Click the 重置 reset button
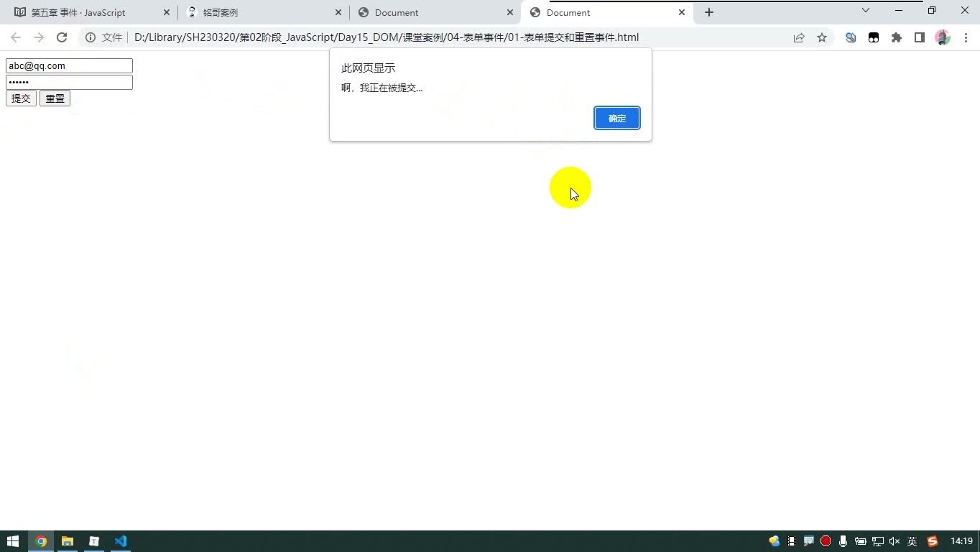This screenshot has width=980, height=552. tap(55, 98)
